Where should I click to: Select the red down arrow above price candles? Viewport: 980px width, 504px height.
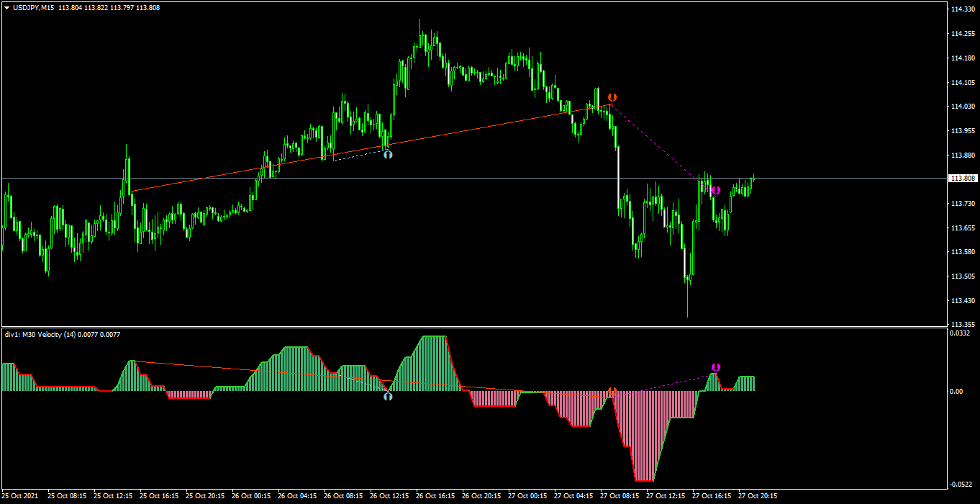tap(612, 97)
